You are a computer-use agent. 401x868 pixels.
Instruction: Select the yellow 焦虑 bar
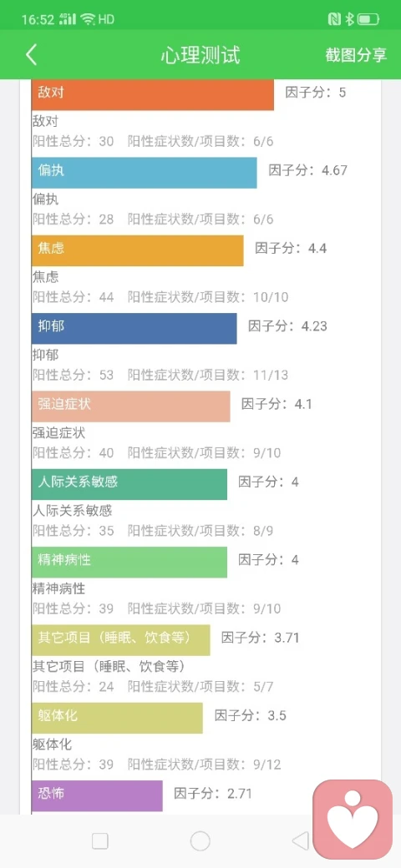[137, 250]
